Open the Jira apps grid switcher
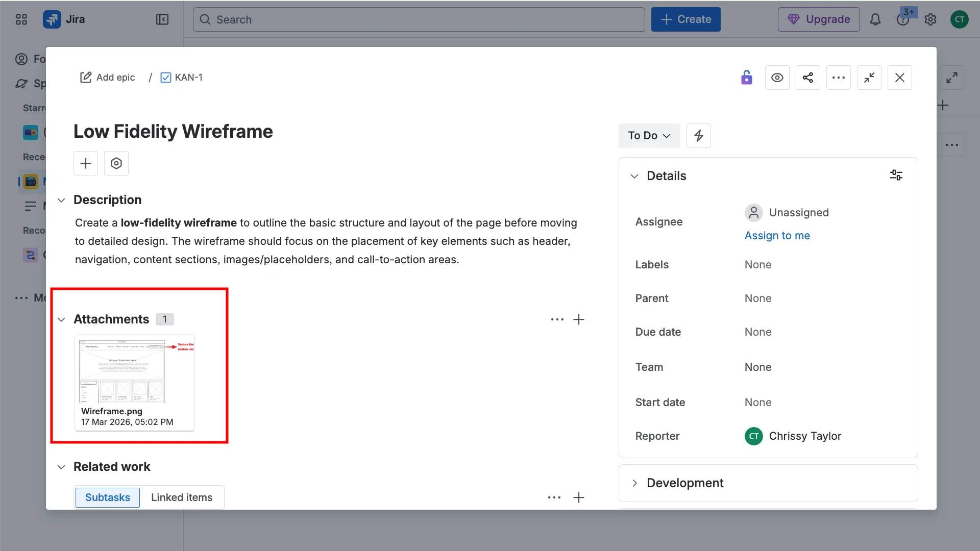Image resolution: width=980 pixels, height=551 pixels. tap(21, 19)
